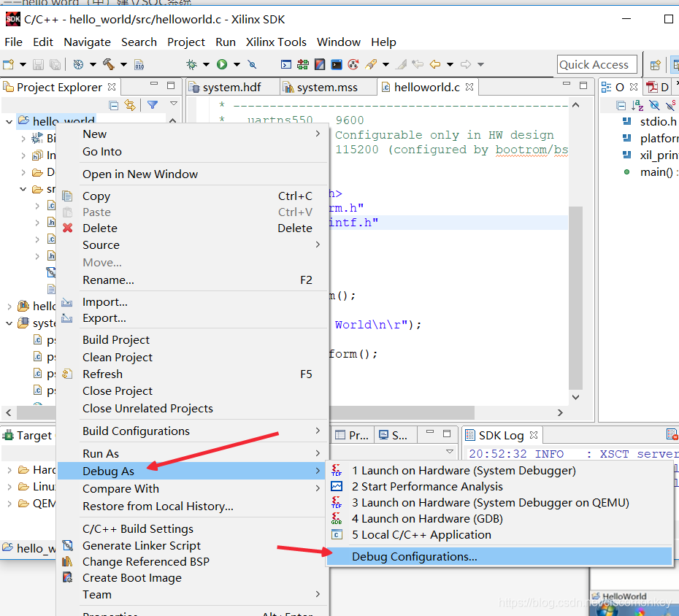Open the Navigate menu
The width and height of the screenshot is (679, 616).
(87, 42)
